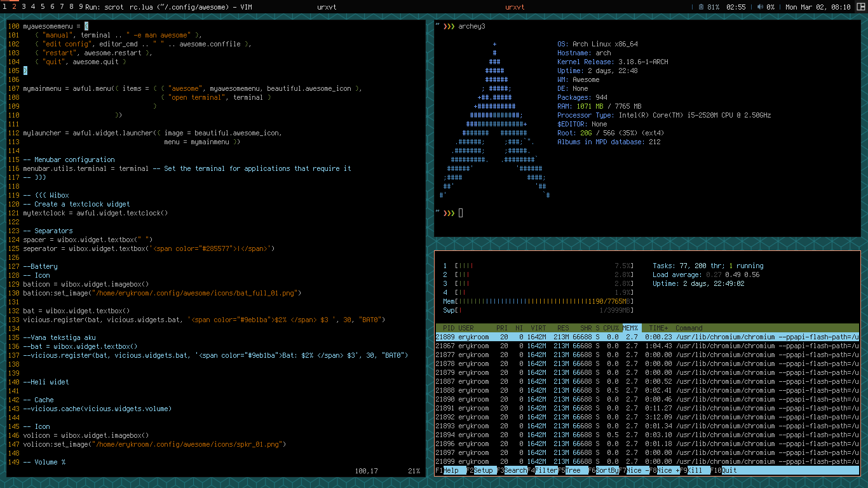The width and height of the screenshot is (868, 488).
Task: Toggle Tree view in the htop function bar
Action: click(575, 470)
